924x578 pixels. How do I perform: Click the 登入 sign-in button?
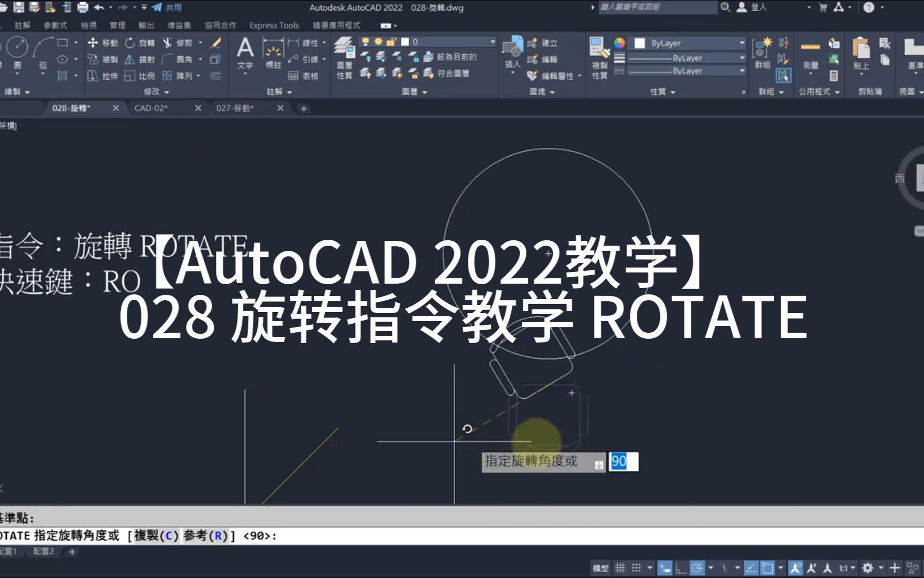(755, 7)
